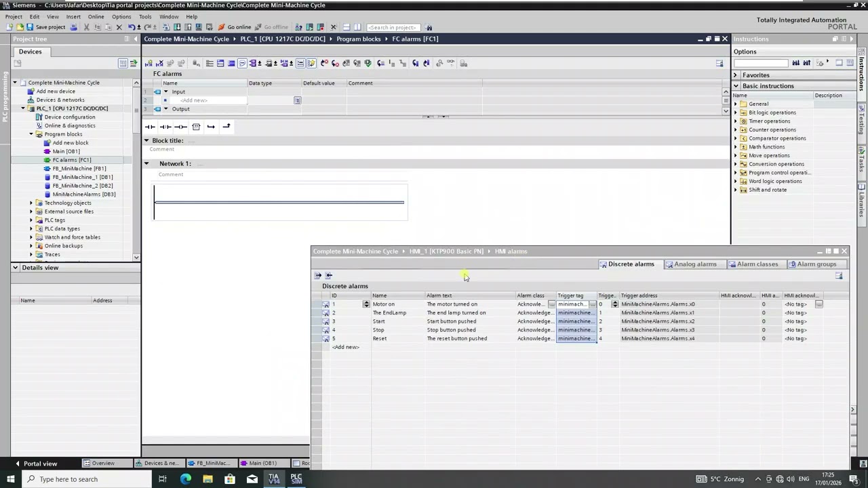Collapse the PLC_1 tree node
The height and width of the screenshot is (488, 868).
(x=22, y=108)
